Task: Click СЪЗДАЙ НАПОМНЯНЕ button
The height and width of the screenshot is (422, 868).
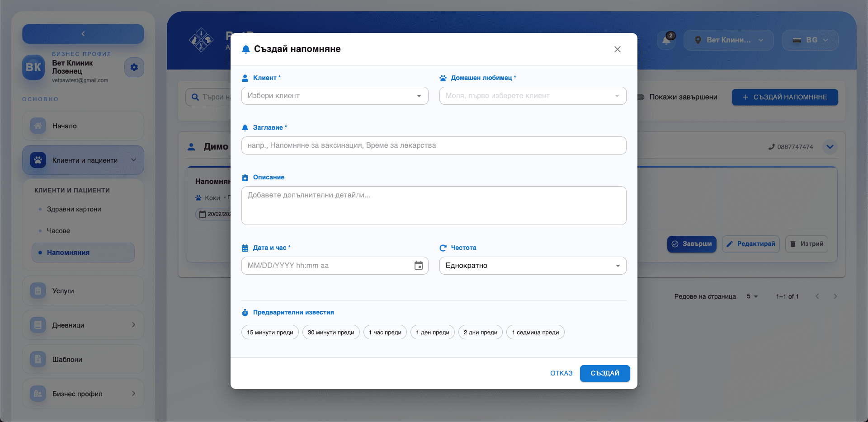Action: pyautogui.click(x=785, y=97)
